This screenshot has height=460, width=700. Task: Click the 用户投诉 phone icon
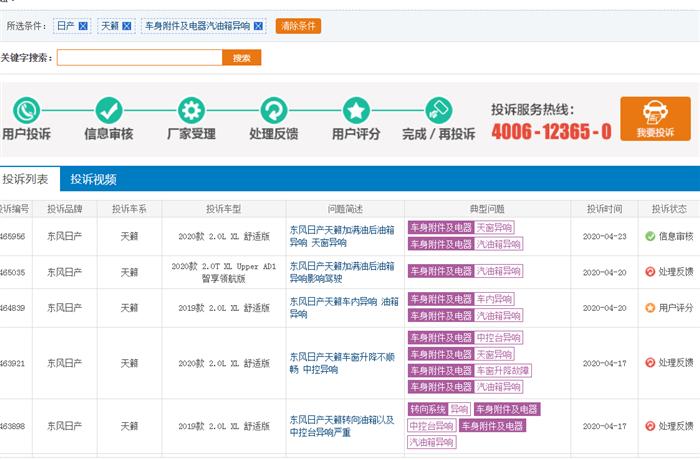(x=26, y=110)
